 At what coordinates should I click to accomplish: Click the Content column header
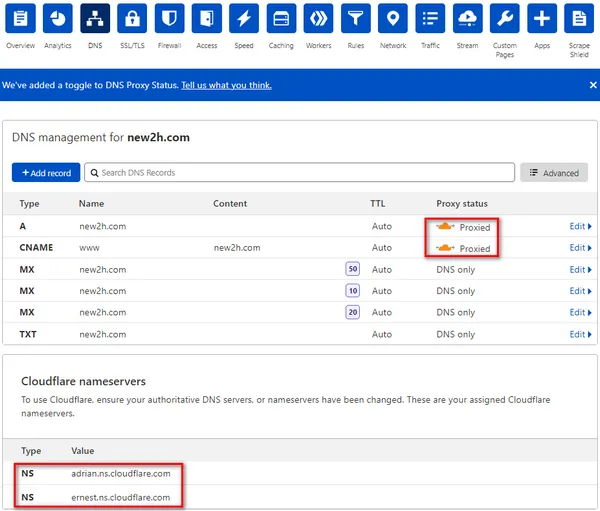point(230,204)
